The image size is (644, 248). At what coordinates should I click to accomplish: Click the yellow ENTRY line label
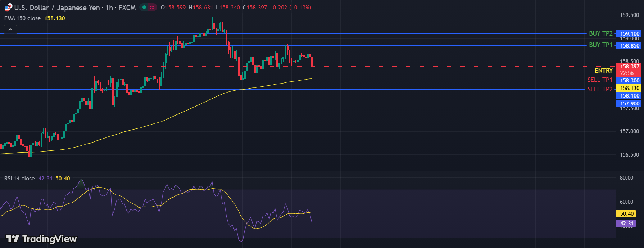click(x=603, y=71)
